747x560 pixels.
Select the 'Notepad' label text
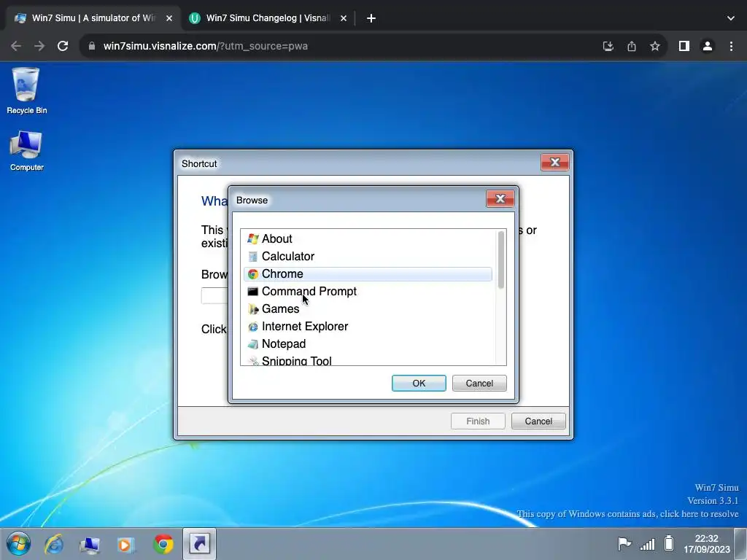pos(284,344)
